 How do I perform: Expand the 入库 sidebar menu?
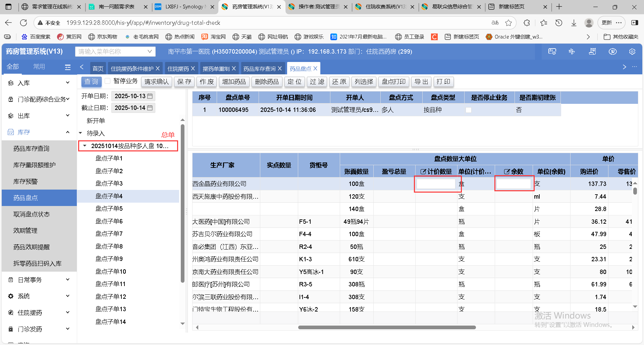tap(39, 83)
